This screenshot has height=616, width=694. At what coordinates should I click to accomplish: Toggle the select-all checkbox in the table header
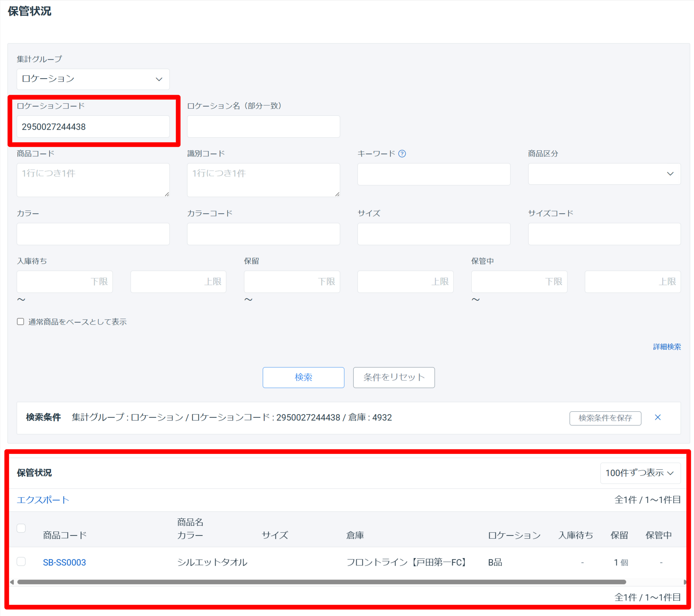pyautogui.click(x=21, y=528)
